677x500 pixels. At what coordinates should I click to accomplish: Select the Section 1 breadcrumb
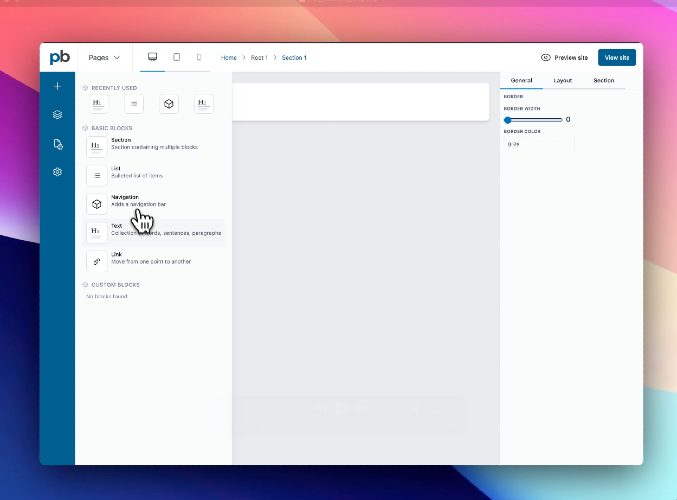coord(294,57)
